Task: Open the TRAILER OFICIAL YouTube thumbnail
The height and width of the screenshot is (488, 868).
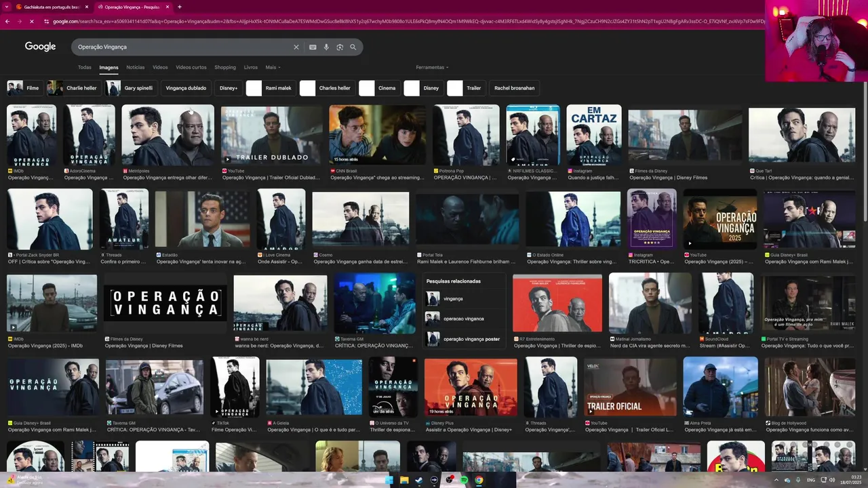Action: [631, 387]
